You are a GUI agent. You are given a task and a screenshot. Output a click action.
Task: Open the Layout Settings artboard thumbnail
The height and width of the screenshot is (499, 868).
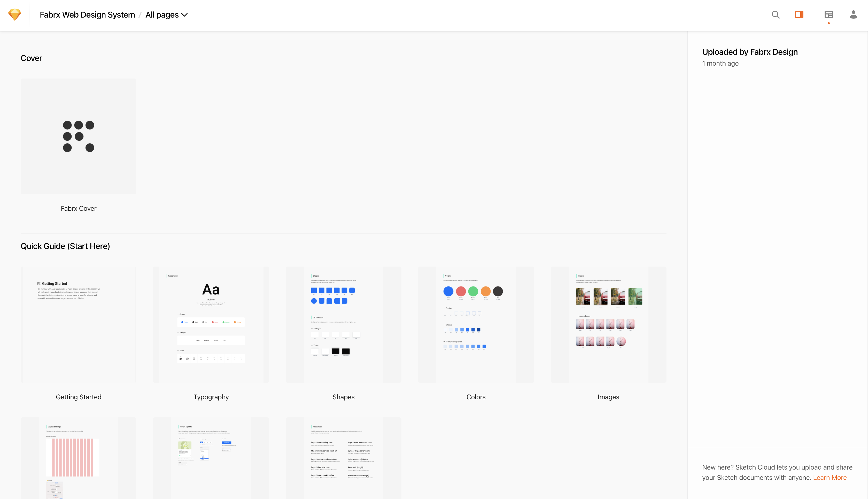pos(79,458)
